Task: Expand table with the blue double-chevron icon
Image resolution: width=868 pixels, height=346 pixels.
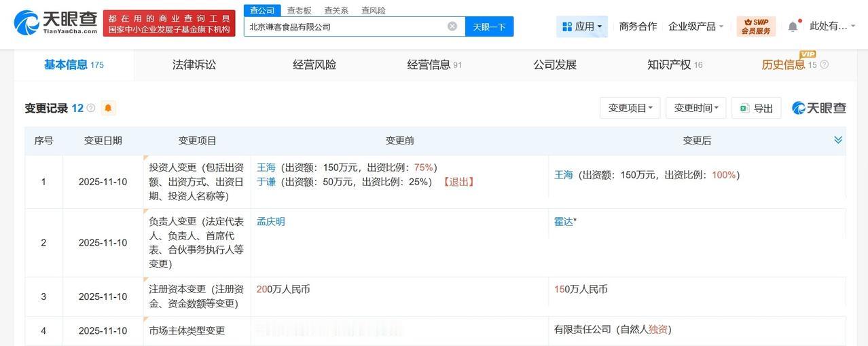Action: [x=838, y=140]
